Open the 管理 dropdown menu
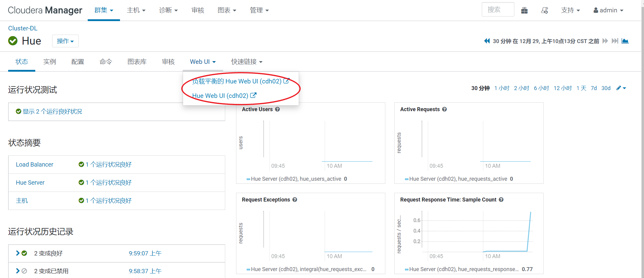This screenshot has height=278, width=644. tap(259, 10)
